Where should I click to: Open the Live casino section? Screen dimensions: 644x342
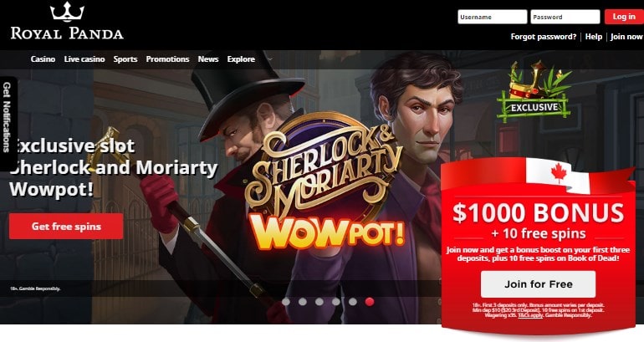pos(84,59)
